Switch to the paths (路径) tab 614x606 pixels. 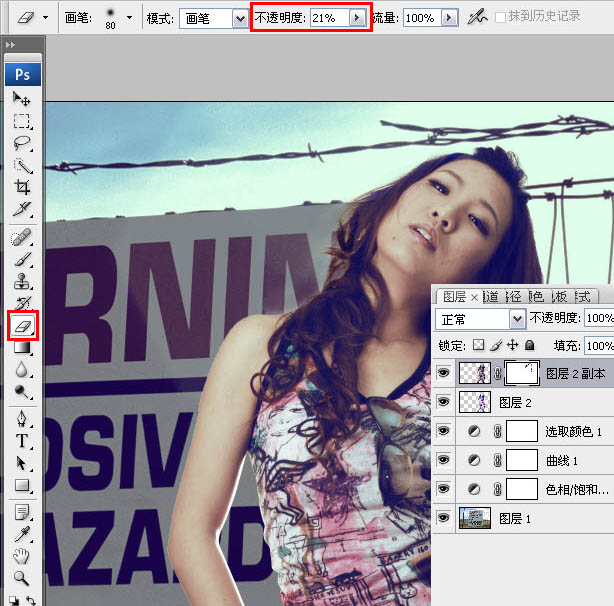514,297
